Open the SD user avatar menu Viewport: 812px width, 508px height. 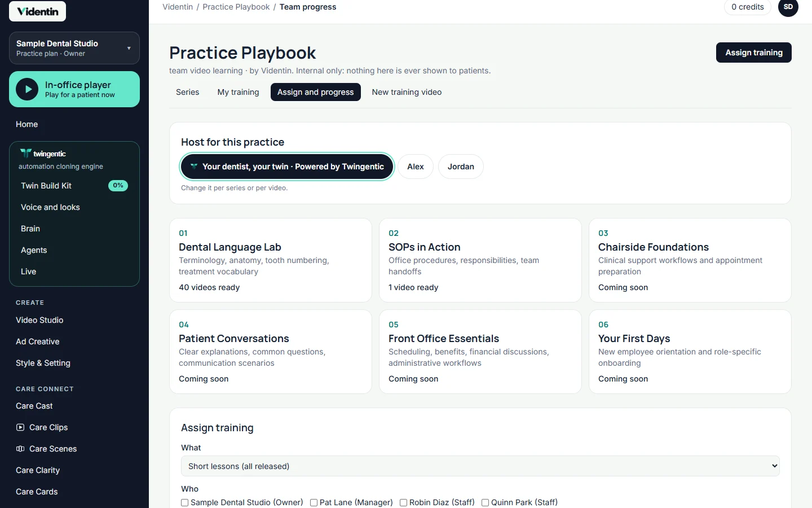pos(788,7)
